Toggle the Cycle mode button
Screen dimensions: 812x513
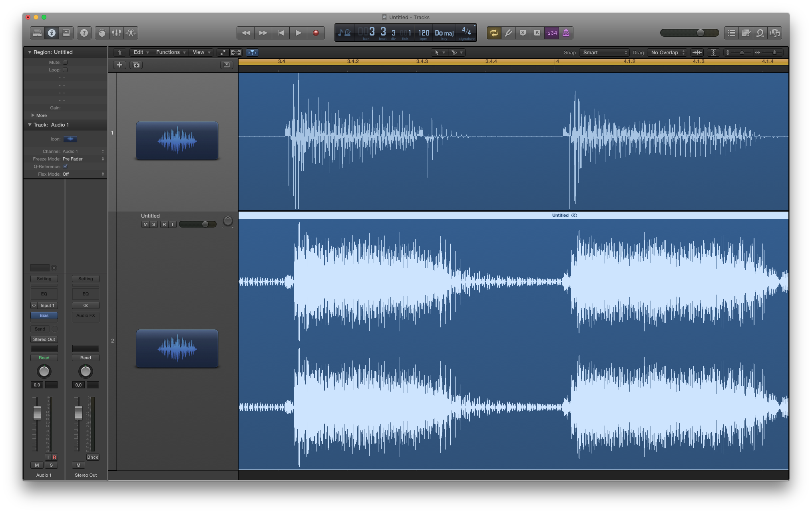click(494, 33)
